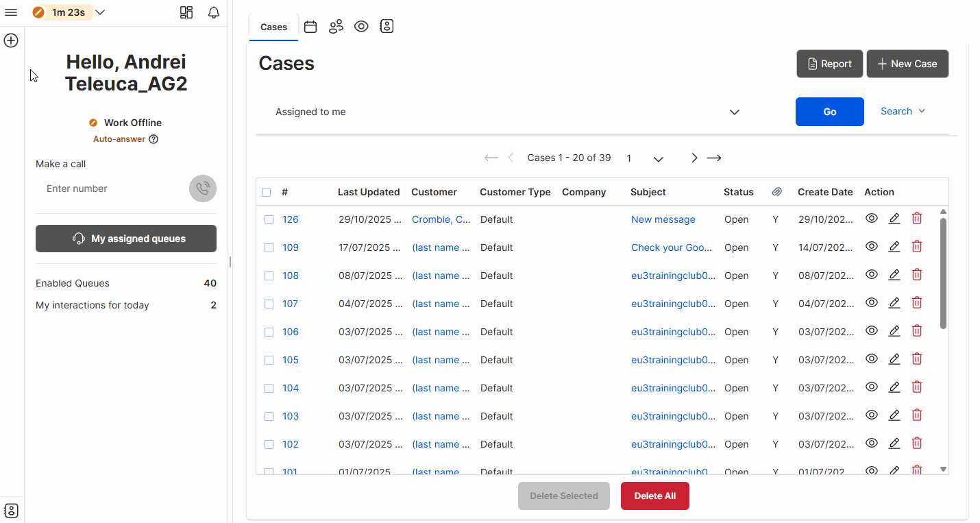Check the box for case 105
Image resolution: width=980 pixels, height=523 pixels.
pos(269,360)
